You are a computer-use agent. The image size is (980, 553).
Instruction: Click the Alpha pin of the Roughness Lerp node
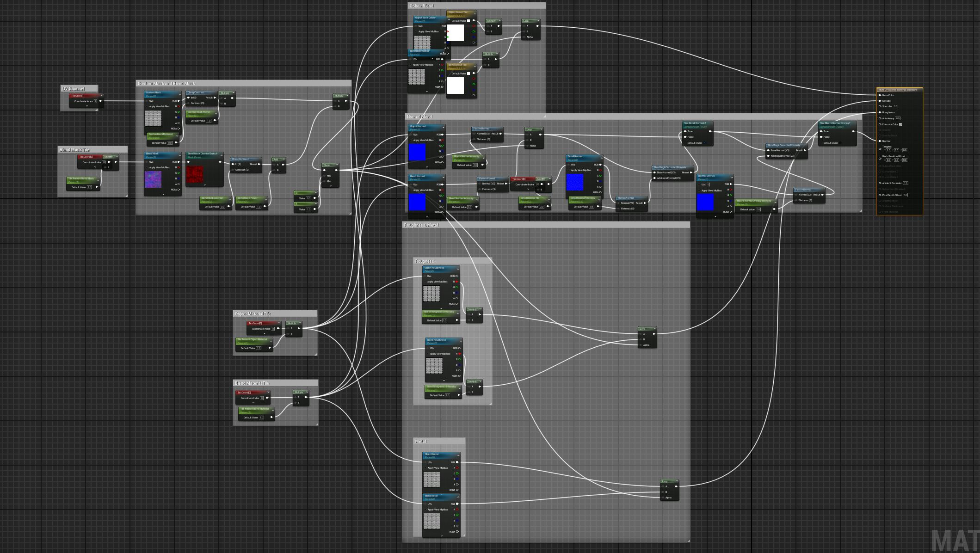click(x=641, y=345)
